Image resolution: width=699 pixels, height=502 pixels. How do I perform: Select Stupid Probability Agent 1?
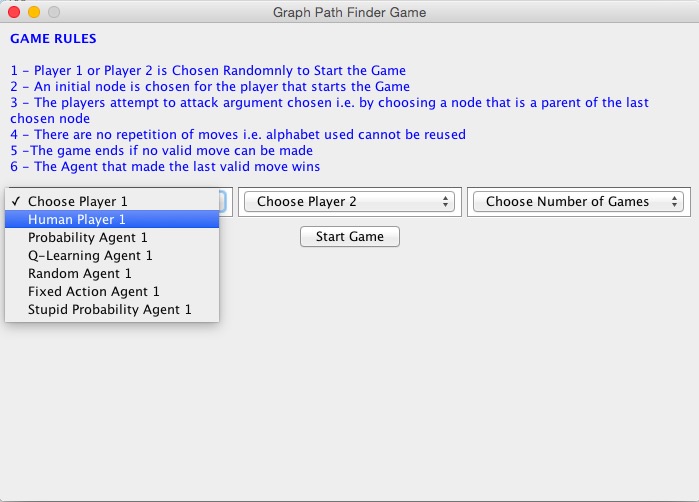click(x=110, y=310)
